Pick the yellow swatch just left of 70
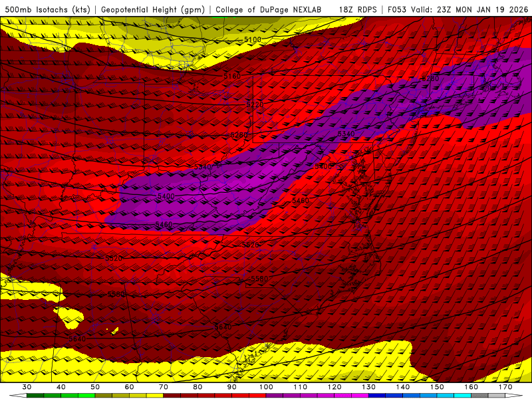 [x=154, y=395]
